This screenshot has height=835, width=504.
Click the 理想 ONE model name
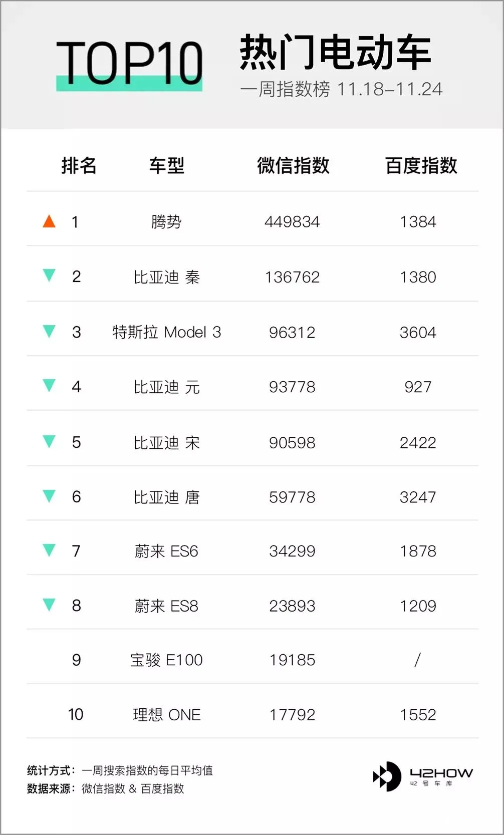click(167, 714)
